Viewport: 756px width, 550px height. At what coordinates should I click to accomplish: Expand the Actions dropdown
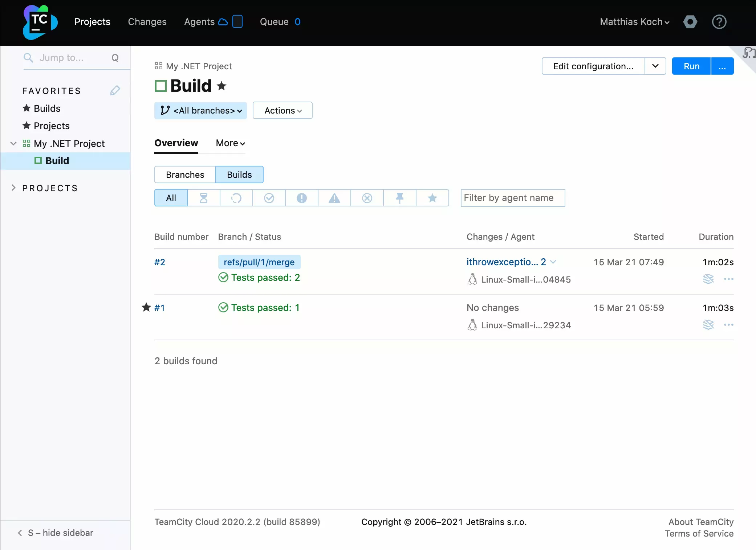pyautogui.click(x=283, y=111)
